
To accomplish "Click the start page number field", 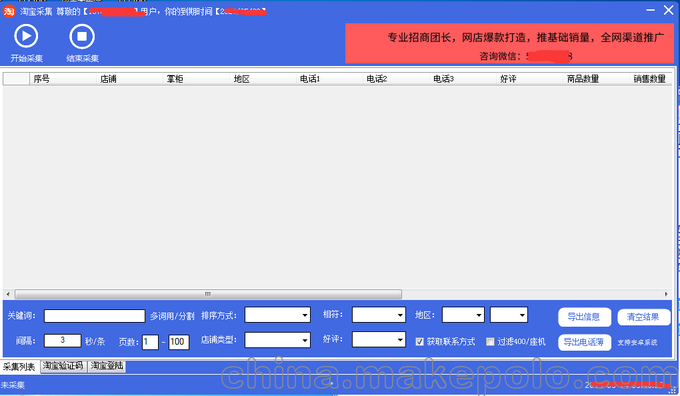I will (150, 342).
